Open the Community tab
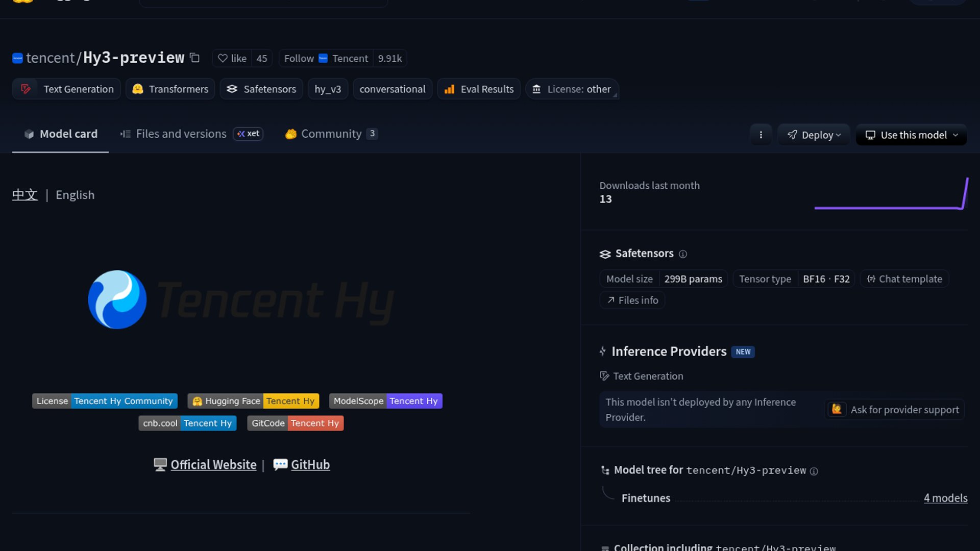This screenshot has width=980, height=551. coord(331,134)
